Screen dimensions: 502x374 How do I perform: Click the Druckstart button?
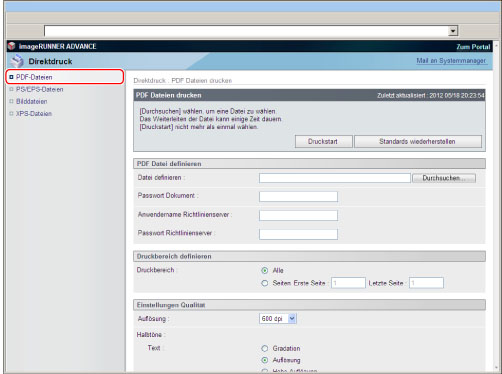pyautogui.click(x=323, y=141)
